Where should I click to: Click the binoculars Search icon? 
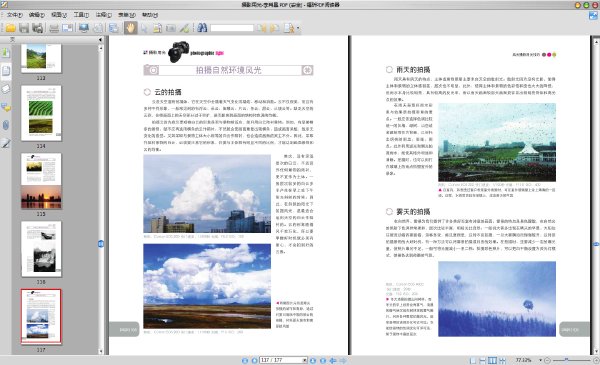coord(202,28)
